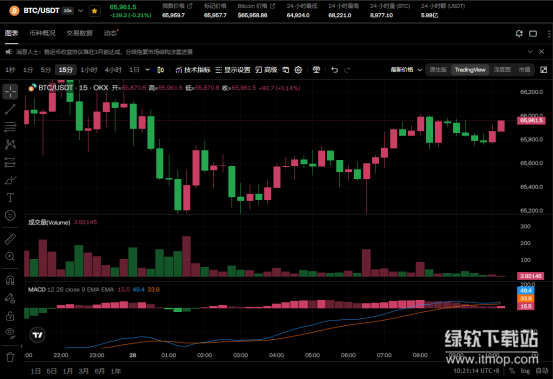
Task: Switch to 动态 news tab
Action: [110, 33]
